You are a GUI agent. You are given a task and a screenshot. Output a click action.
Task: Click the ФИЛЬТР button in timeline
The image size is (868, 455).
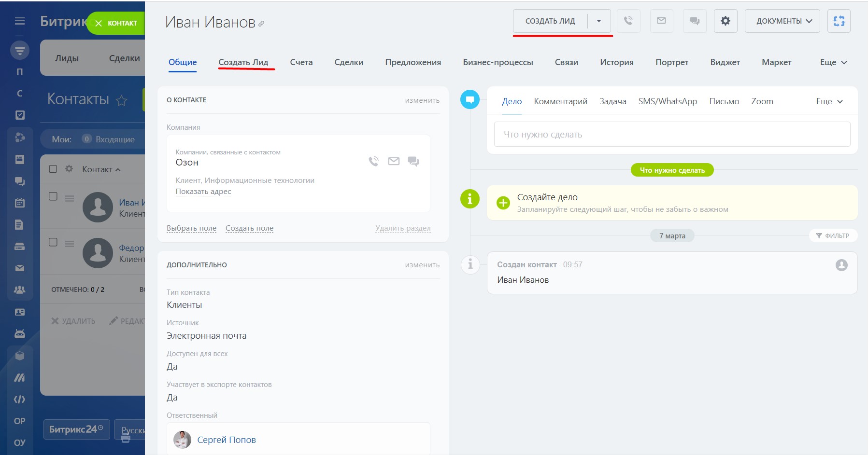tap(833, 235)
